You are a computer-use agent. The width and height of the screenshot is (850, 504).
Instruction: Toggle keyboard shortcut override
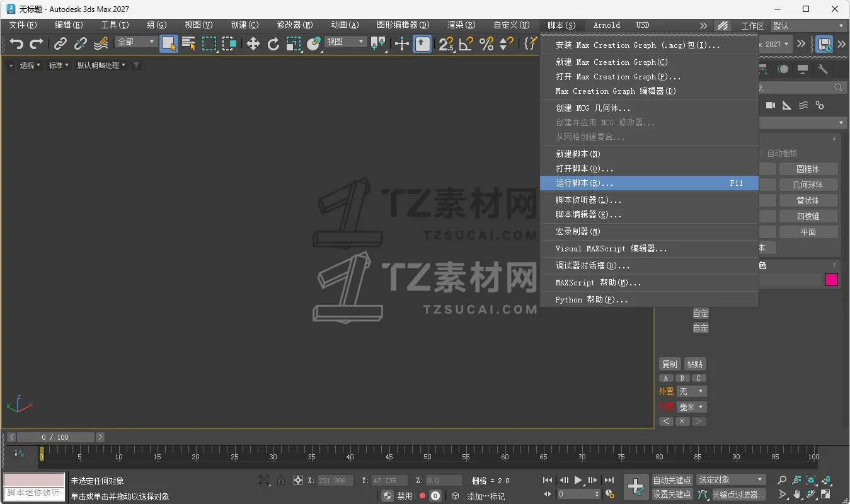[422, 43]
